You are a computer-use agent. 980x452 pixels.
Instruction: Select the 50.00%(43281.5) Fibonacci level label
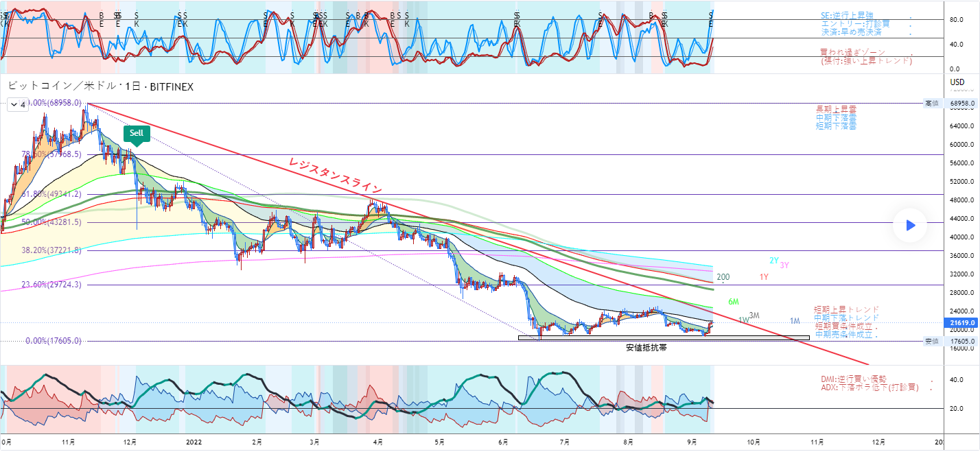pos(52,222)
